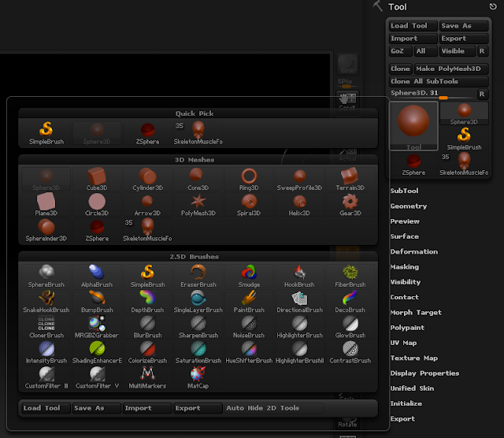Select the BumpBrush
Viewport: 504px width, 438px height.
[97, 302]
